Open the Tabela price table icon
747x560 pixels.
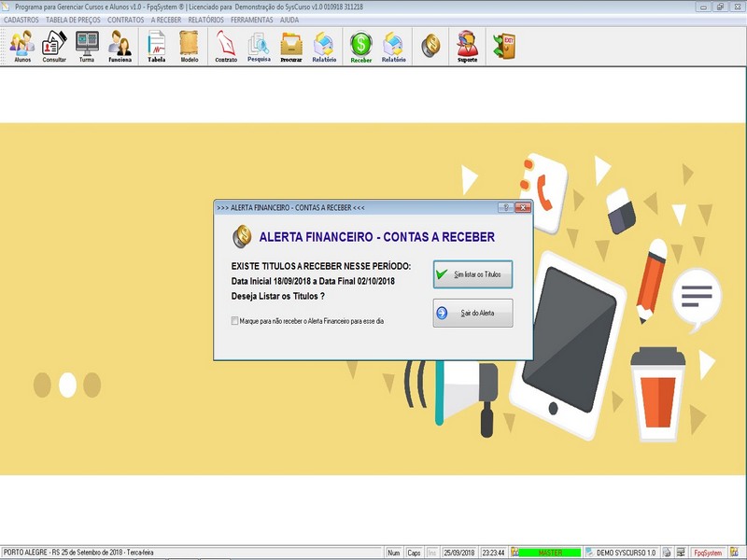(x=156, y=46)
